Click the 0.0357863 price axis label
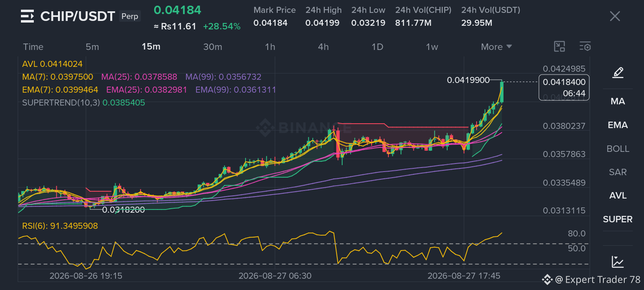This screenshot has width=644, height=290. (564, 154)
